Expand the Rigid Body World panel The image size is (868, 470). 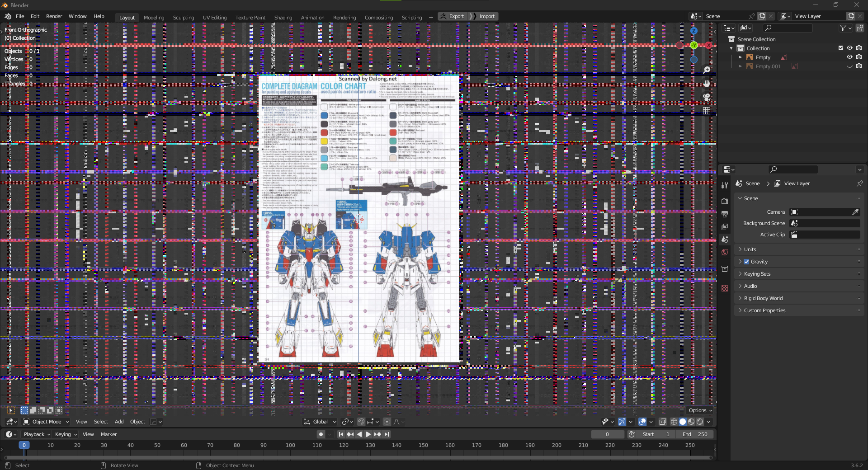point(763,298)
